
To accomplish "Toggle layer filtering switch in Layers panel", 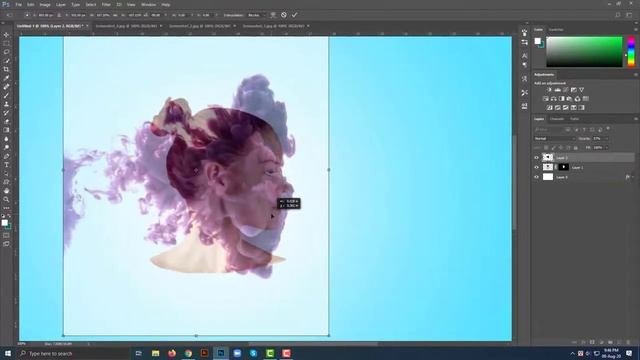I will tap(608, 129).
